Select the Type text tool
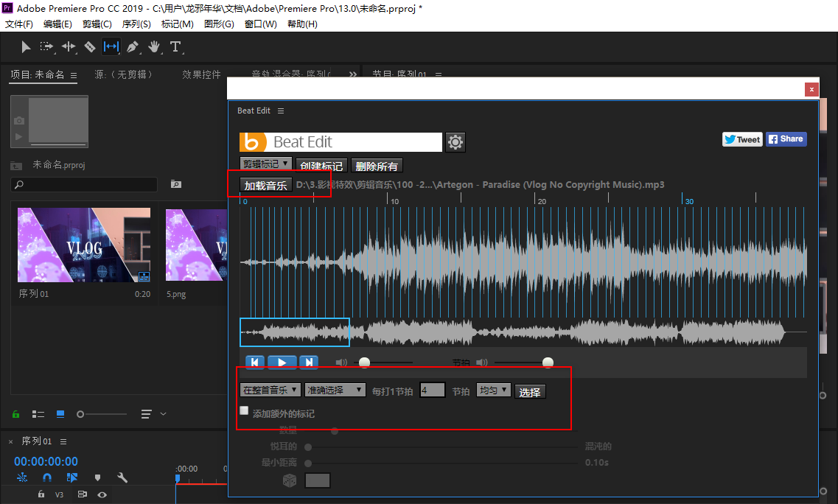 (x=175, y=47)
